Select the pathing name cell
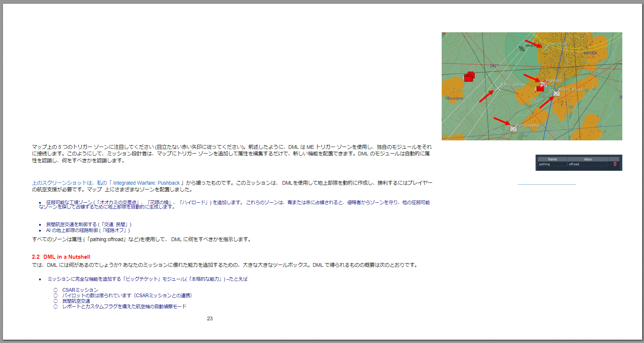 [x=552, y=164]
